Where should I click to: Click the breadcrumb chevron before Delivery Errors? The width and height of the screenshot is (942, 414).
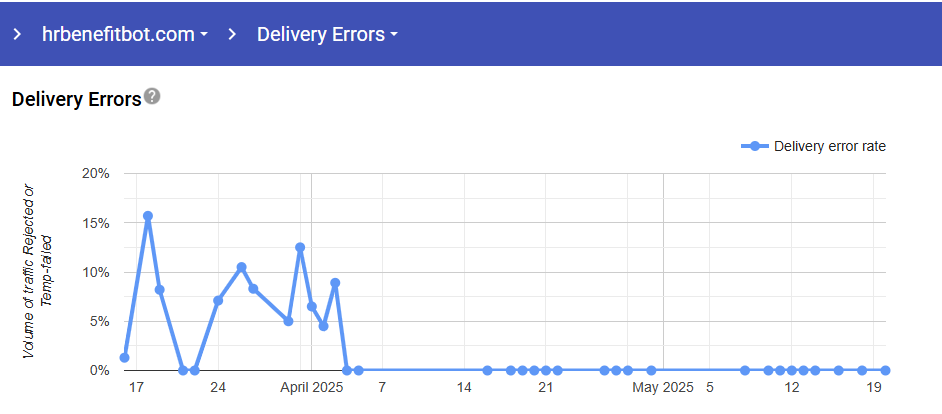(x=232, y=34)
